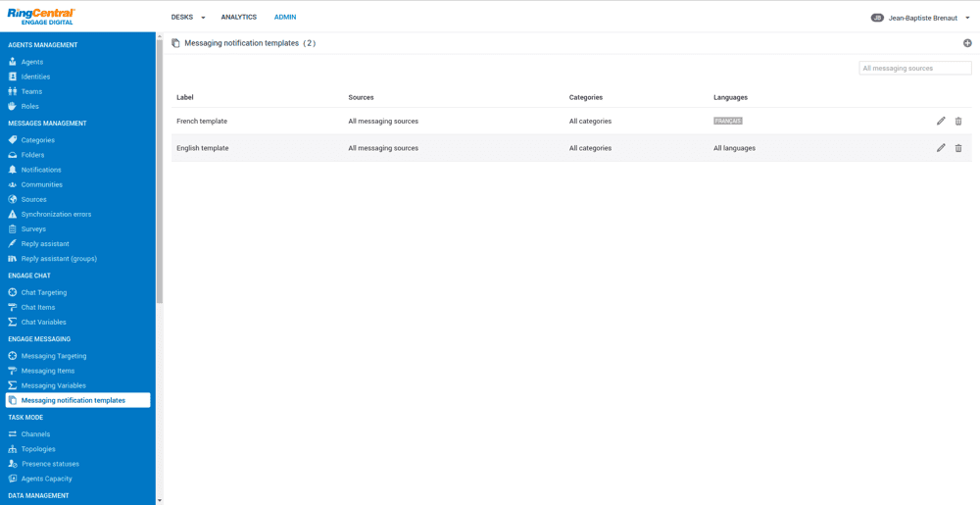Edit the English template with pencil icon
The image size is (980, 505).
point(941,148)
